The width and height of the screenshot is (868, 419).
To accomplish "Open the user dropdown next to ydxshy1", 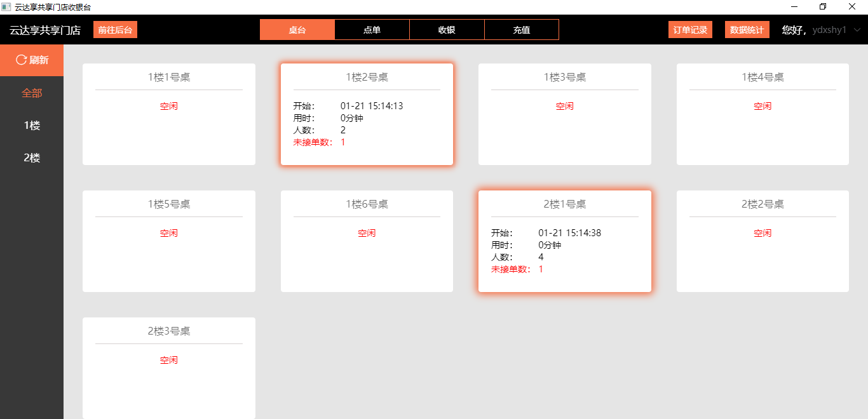I will [x=857, y=30].
